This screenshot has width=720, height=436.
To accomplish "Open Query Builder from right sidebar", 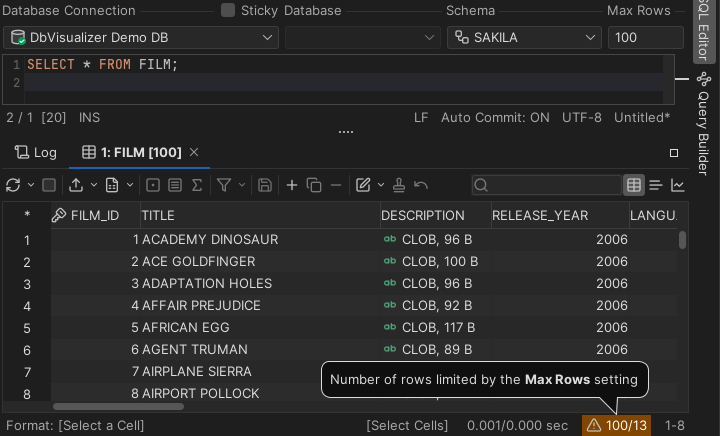I will coord(704,118).
